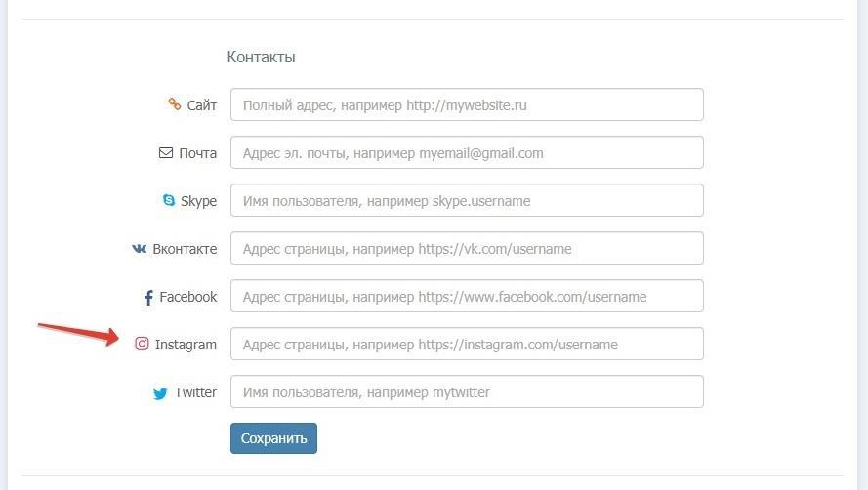Screen dimensions: 868x490
Task: Select the Skype username input field
Action: point(467,201)
